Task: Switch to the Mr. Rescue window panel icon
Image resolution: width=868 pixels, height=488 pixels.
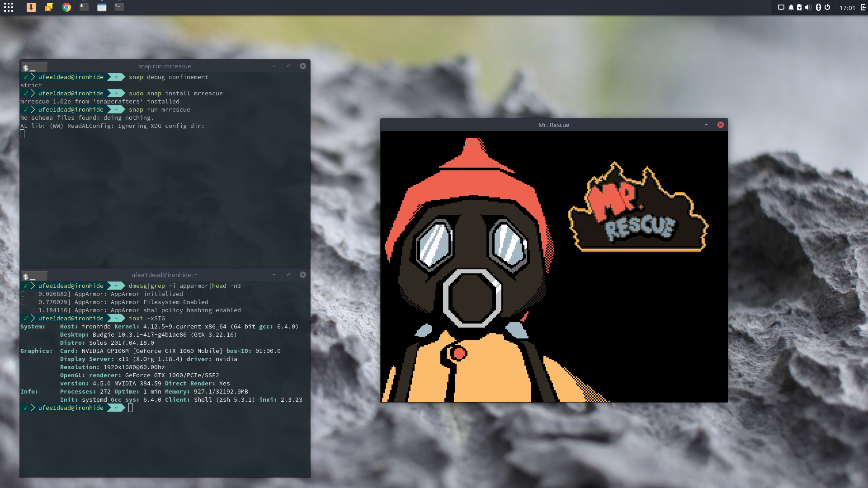Action: [x=102, y=7]
